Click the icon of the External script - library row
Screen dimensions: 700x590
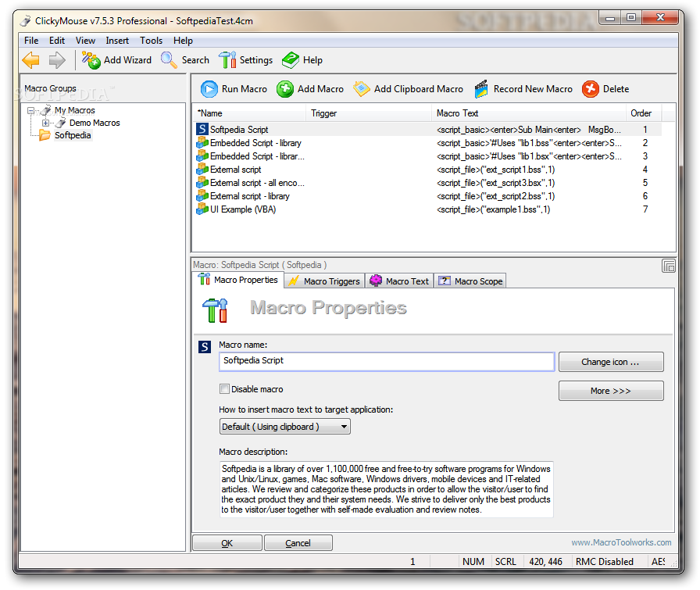click(x=202, y=195)
